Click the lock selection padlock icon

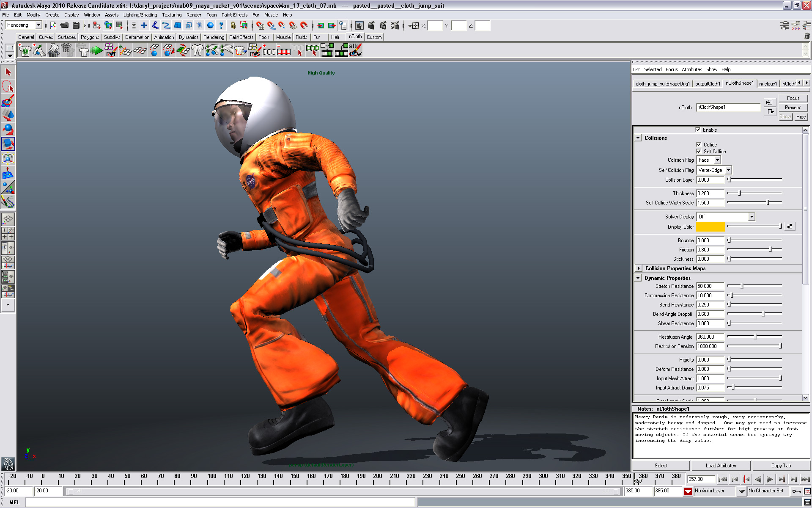233,26
